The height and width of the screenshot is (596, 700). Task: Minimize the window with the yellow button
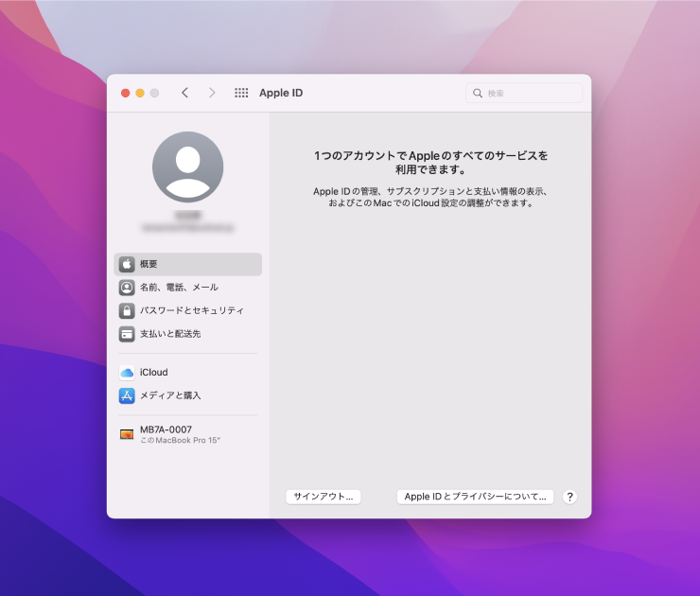coord(140,93)
